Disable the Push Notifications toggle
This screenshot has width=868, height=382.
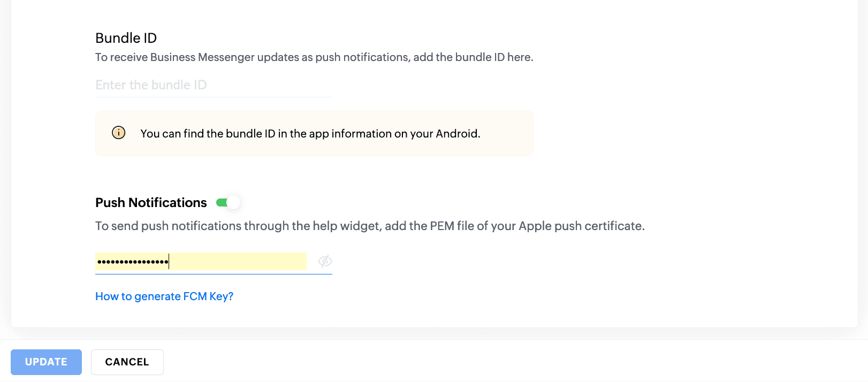[228, 203]
